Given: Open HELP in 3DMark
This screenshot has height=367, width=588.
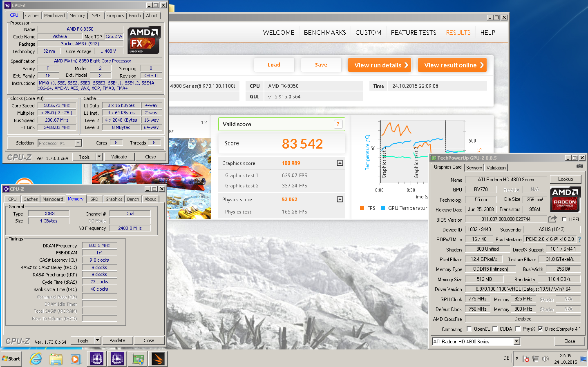Looking at the screenshot, I should click(x=487, y=33).
